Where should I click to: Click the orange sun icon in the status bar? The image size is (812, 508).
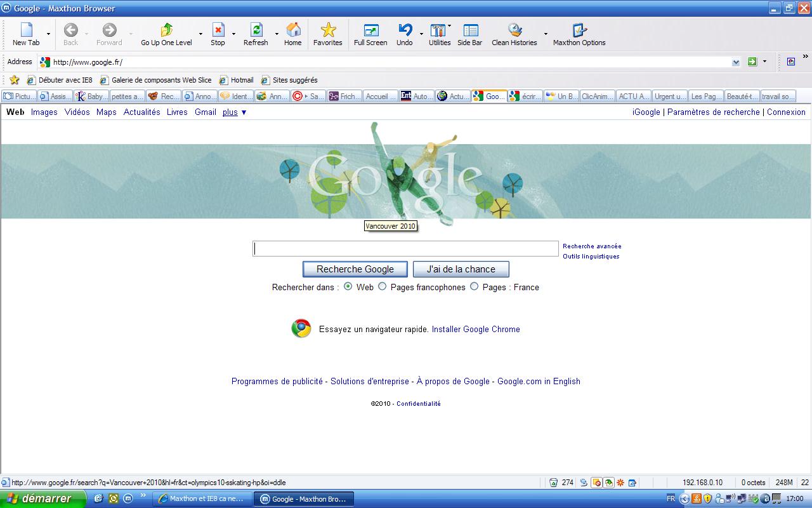pos(620,483)
